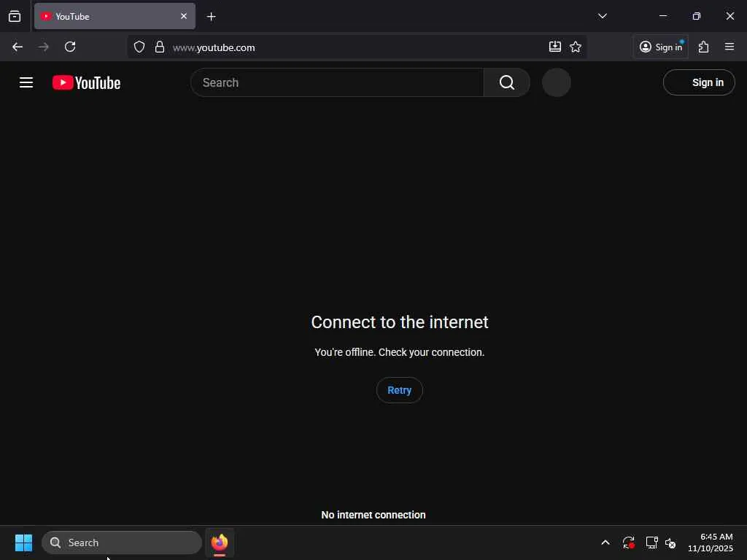Viewport: 747px width, 560px height.
Task: Click 'You're offline. Check your connection.' text
Action: tap(400, 352)
